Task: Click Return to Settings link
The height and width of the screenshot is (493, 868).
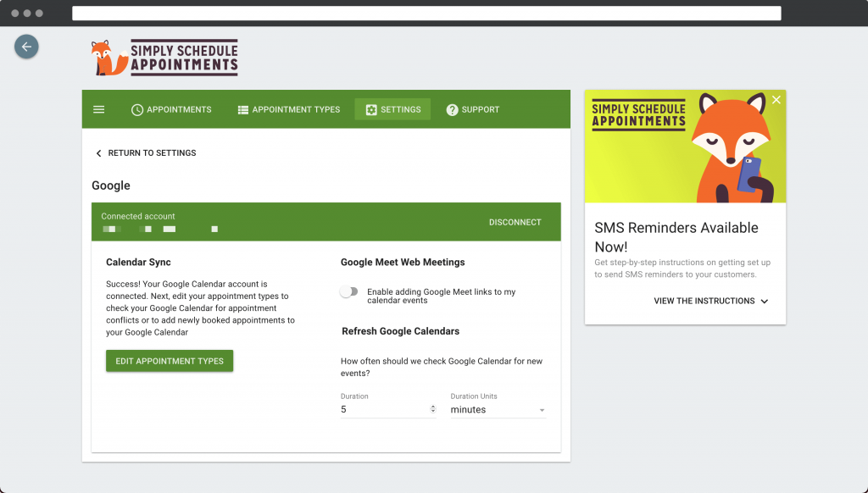Action: pos(146,152)
